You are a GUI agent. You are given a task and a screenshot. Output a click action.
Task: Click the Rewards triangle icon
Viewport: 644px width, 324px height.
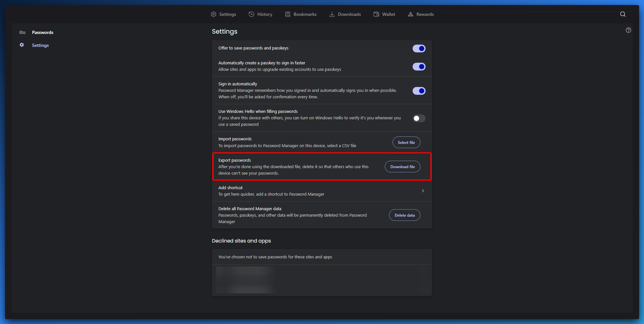(411, 14)
